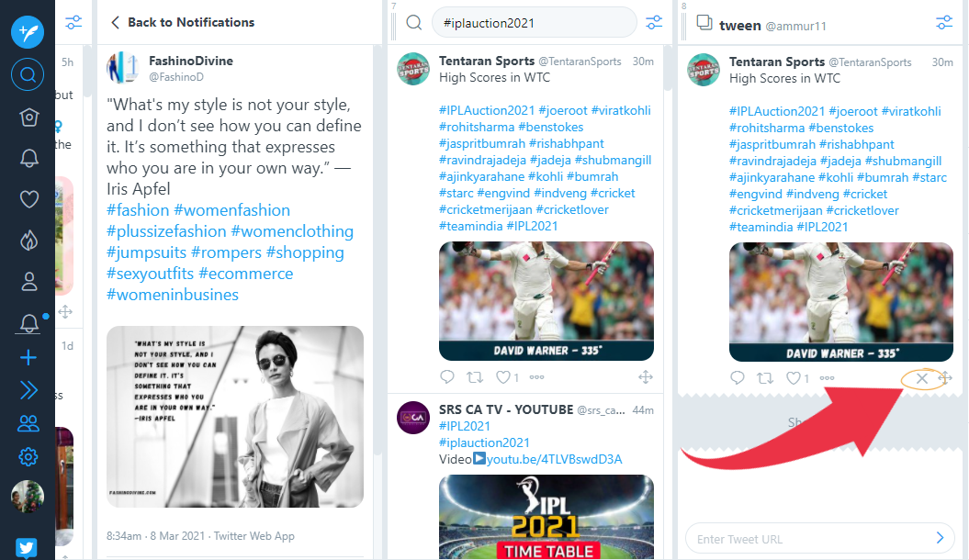
Task: Open column options for the #iplauction2021 column
Action: click(x=654, y=23)
